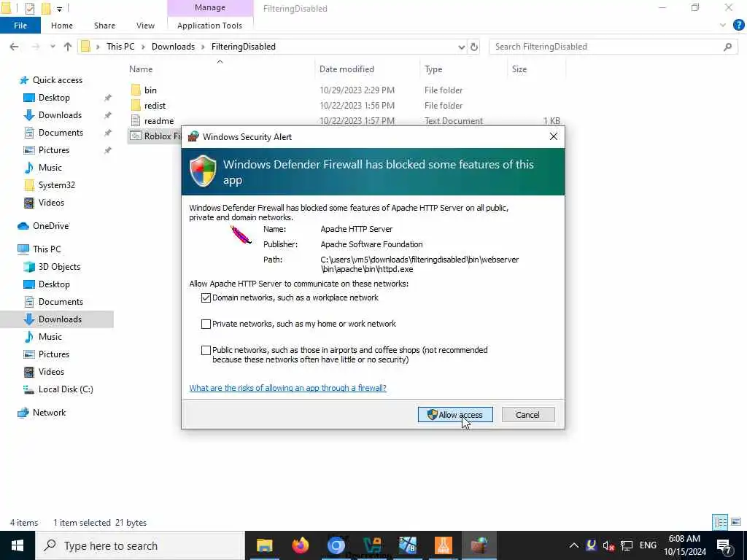The height and width of the screenshot is (560, 747).
Task: Go up one folder level arrow
Action: coord(68,47)
